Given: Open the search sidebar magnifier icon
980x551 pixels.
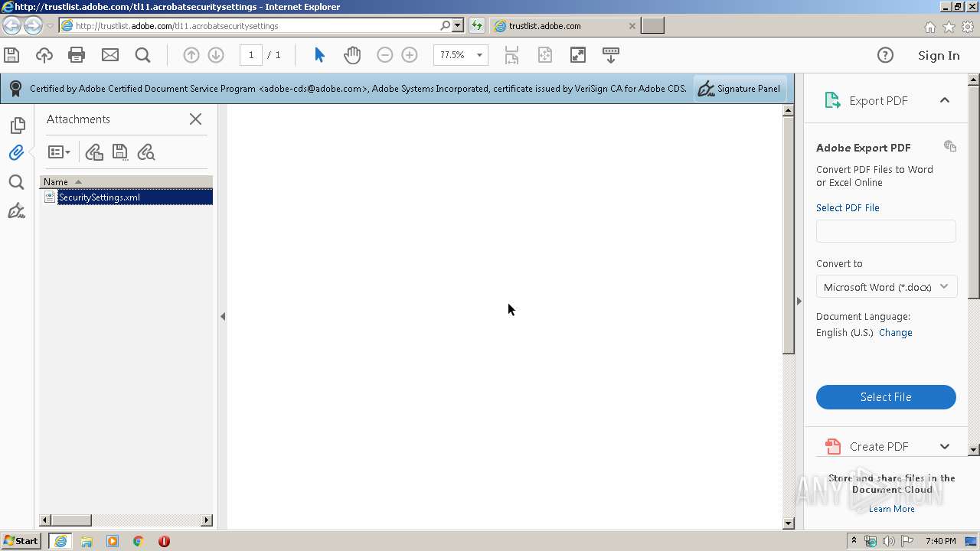Looking at the screenshot, I should pos(16,182).
